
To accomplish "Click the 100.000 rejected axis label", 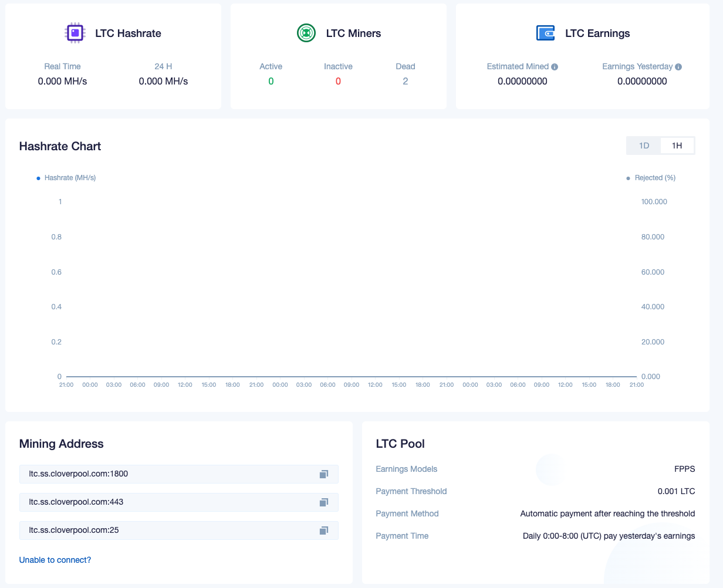I will point(654,202).
